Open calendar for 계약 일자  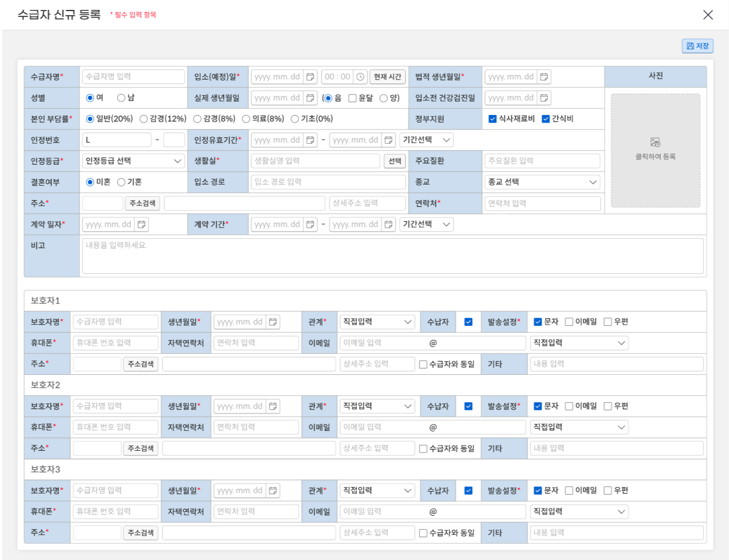(141, 224)
